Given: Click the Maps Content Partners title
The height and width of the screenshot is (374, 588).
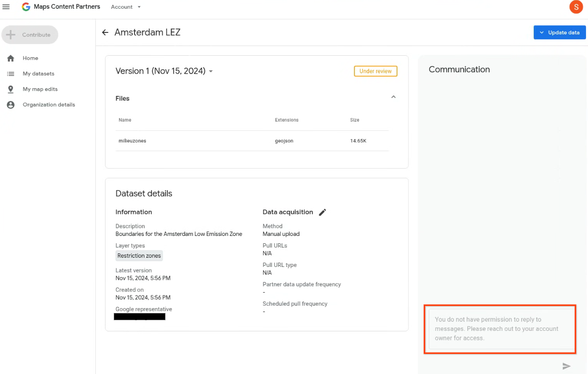Looking at the screenshot, I should click(67, 7).
